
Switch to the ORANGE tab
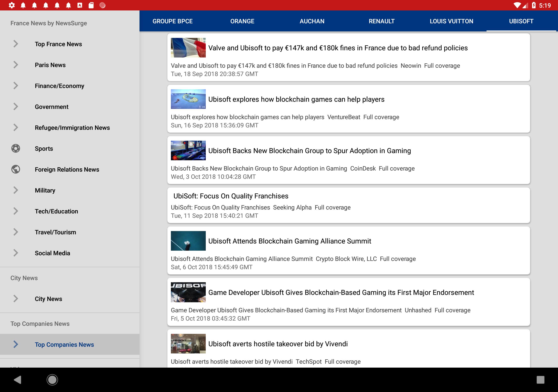(242, 21)
